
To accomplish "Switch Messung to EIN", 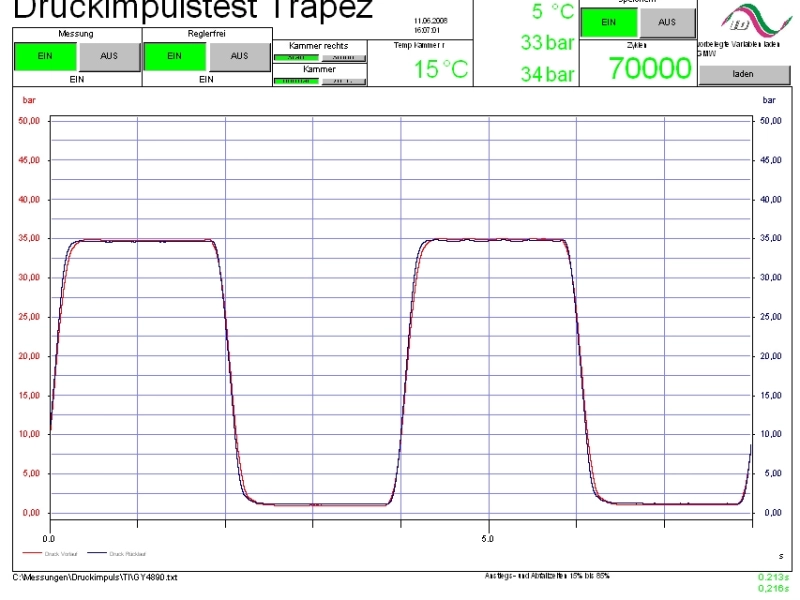I will click(x=45, y=56).
